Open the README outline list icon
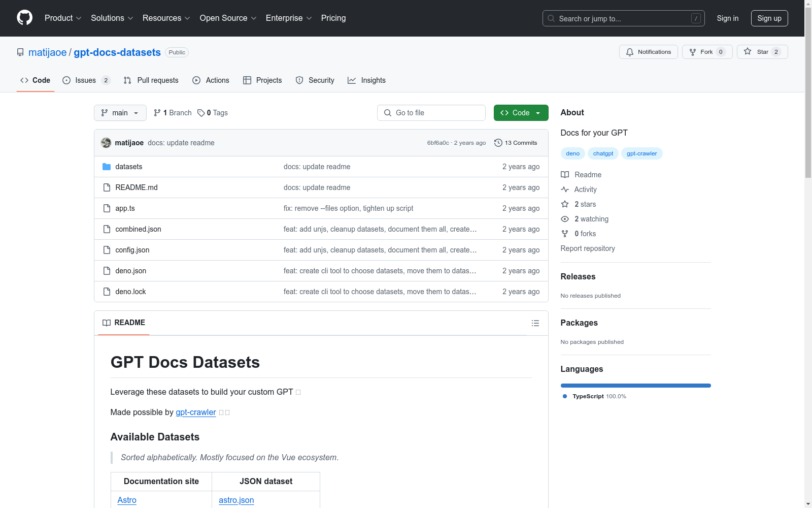 click(x=535, y=323)
